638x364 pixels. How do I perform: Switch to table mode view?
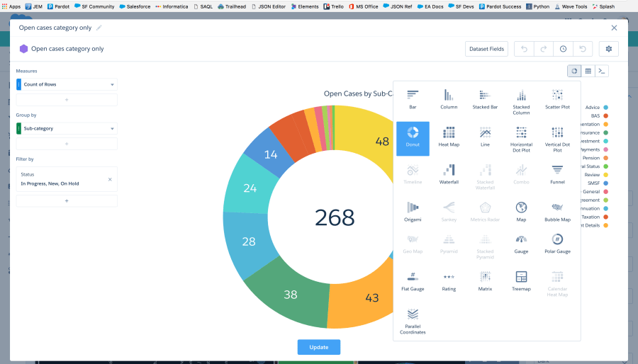pos(588,71)
